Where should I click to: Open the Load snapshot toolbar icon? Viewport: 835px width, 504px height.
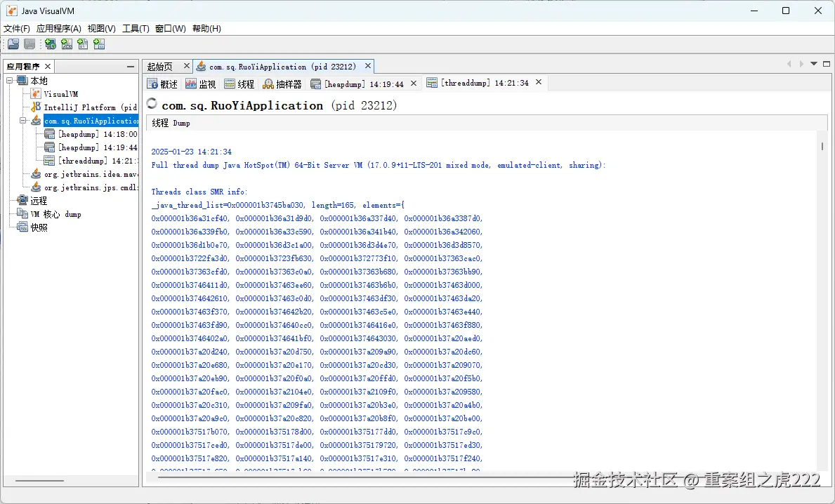click(13, 44)
